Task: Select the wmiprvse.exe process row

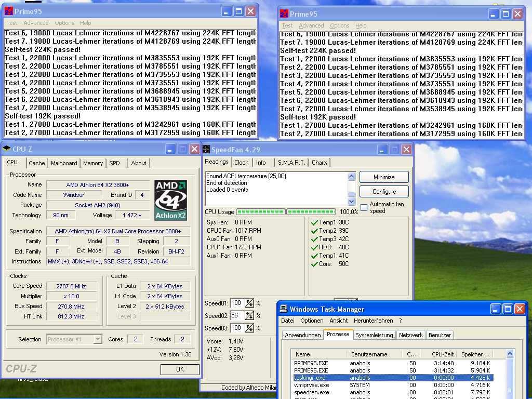Action: tap(393, 385)
